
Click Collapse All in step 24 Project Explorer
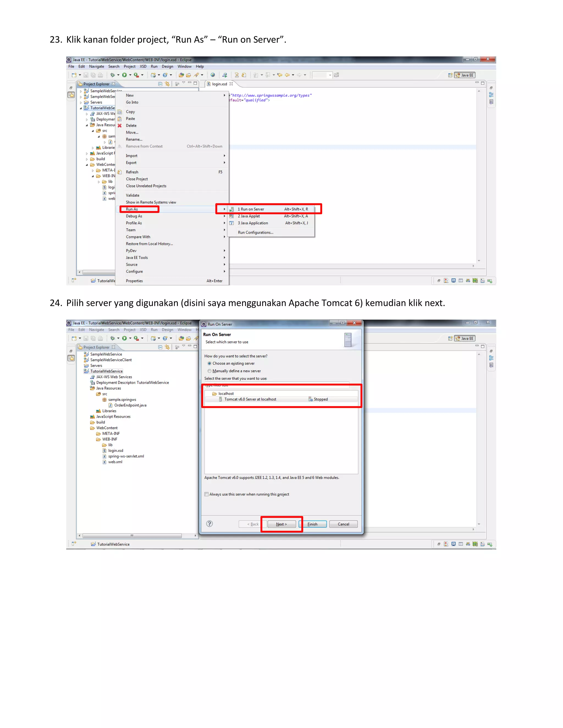click(x=160, y=347)
